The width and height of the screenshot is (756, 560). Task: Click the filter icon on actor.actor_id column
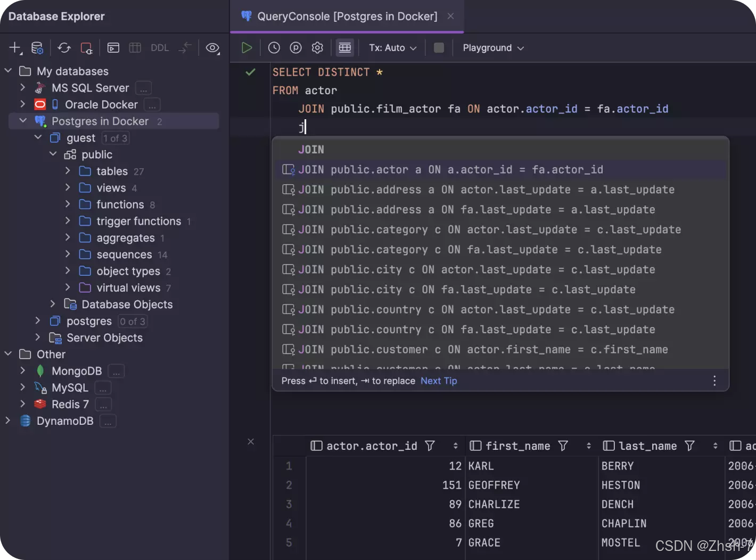(430, 446)
